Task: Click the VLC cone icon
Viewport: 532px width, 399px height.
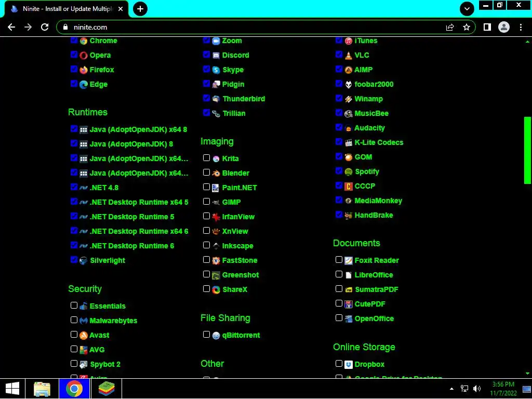Action: pyautogui.click(x=349, y=55)
